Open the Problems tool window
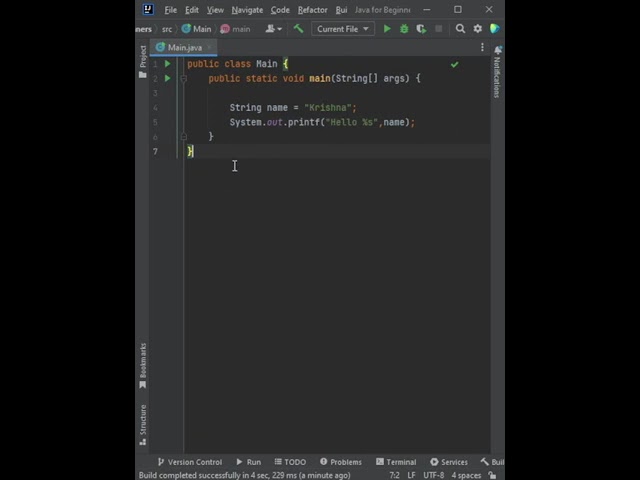Image resolution: width=640 pixels, height=480 pixels. (x=341, y=462)
